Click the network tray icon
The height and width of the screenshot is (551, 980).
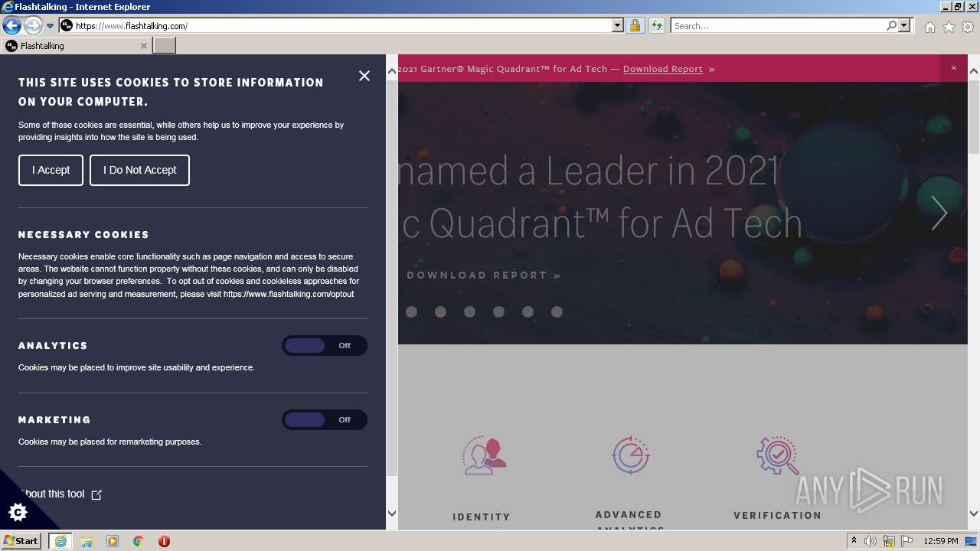[x=889, y=541]
